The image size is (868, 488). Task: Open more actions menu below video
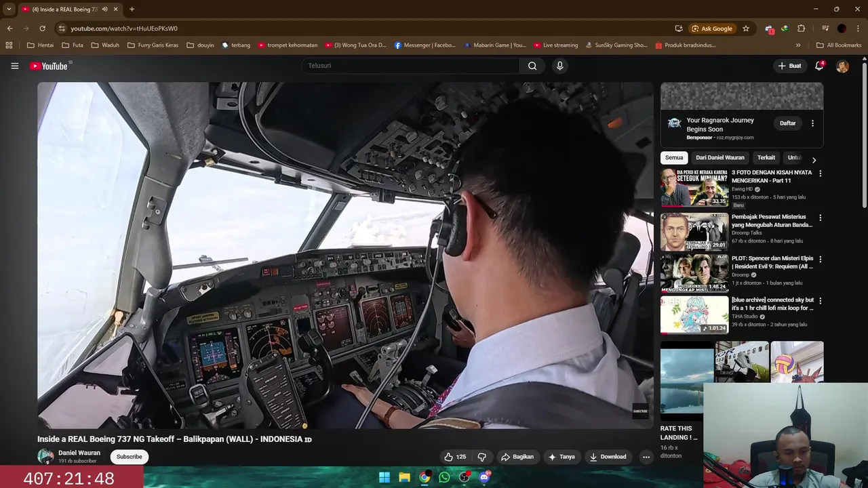pos(646,457)
